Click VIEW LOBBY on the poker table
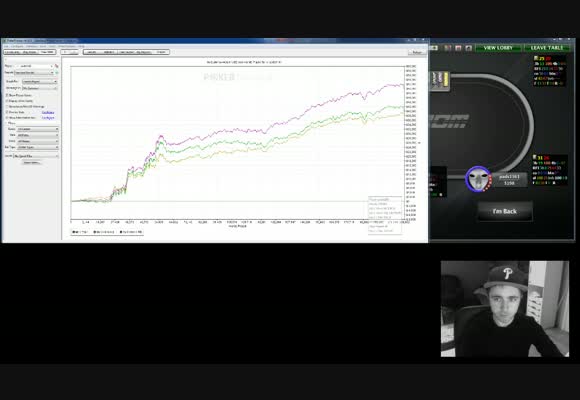Viewport: 580px width, 400px height. (x=498, y=48)
